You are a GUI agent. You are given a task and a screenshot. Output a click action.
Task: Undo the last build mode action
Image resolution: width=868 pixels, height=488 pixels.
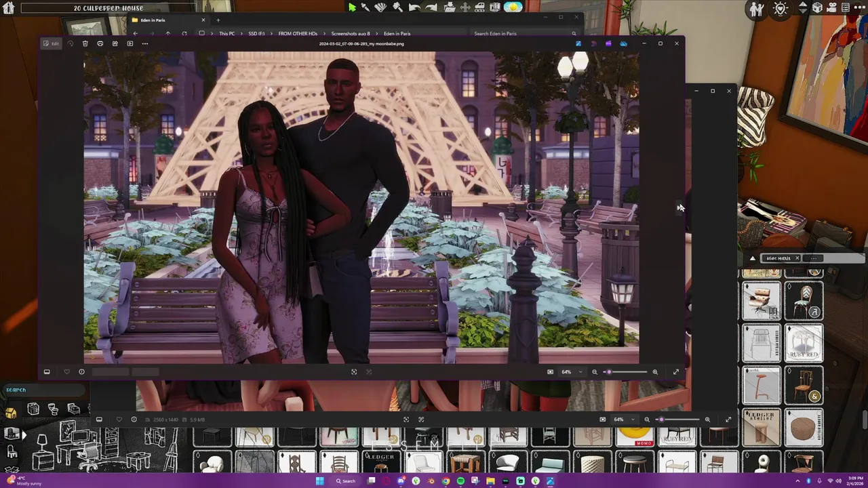[x=414, y=7]
